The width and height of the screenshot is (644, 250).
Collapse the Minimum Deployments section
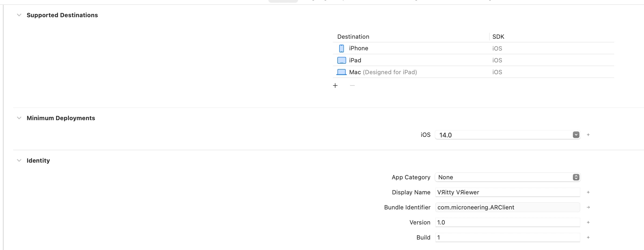pos(19,118)
